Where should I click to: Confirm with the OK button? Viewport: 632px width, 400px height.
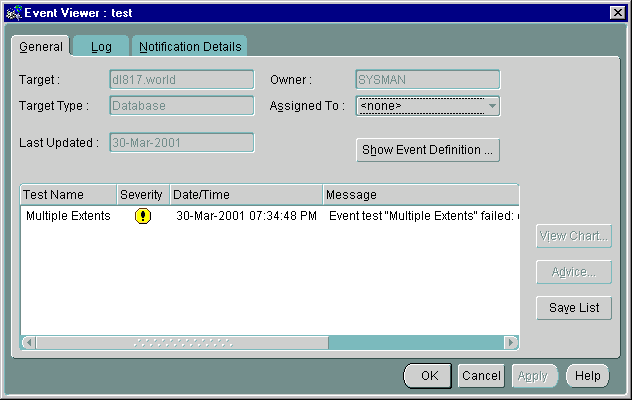coord(429,376)
